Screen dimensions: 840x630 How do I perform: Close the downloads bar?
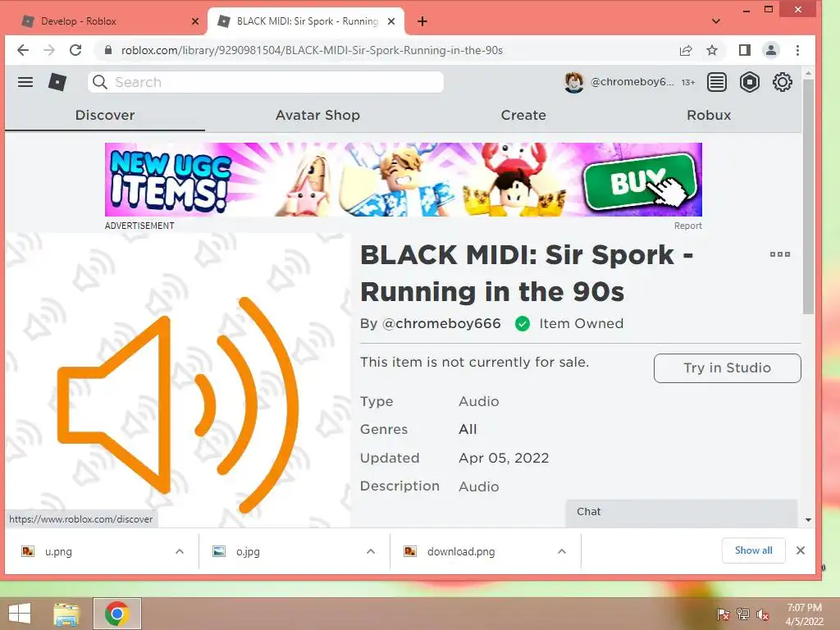801,550
